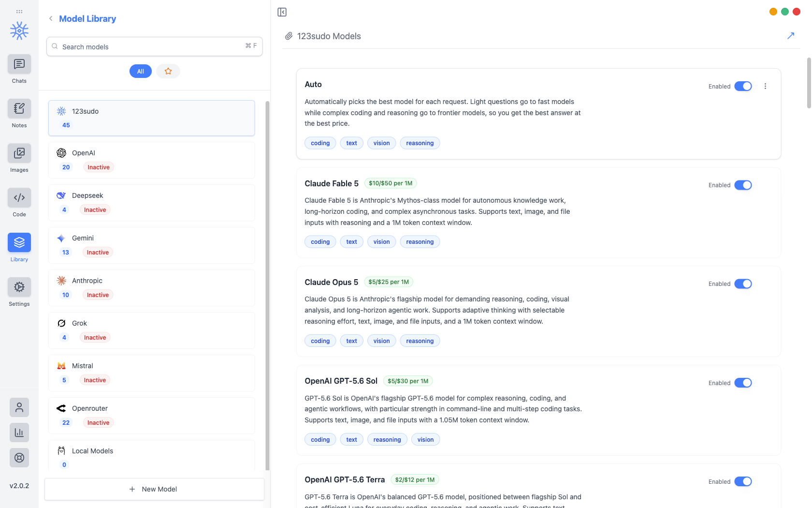Select the Grok provider
The image size is (812, 508).
[152, 330]
